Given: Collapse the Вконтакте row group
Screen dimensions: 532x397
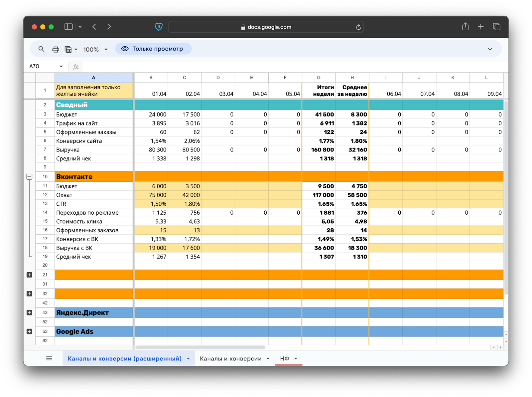Looking at the screenshot, I should tap(29, 177).
